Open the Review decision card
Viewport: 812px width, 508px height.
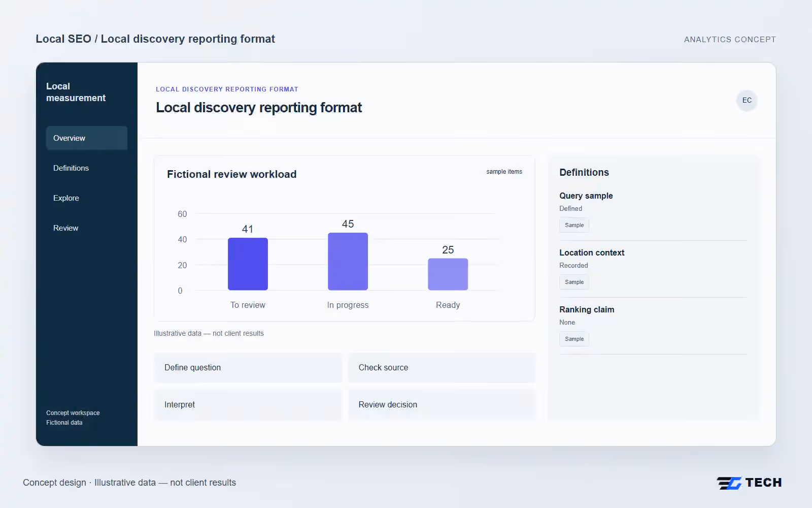pos(442,405)
